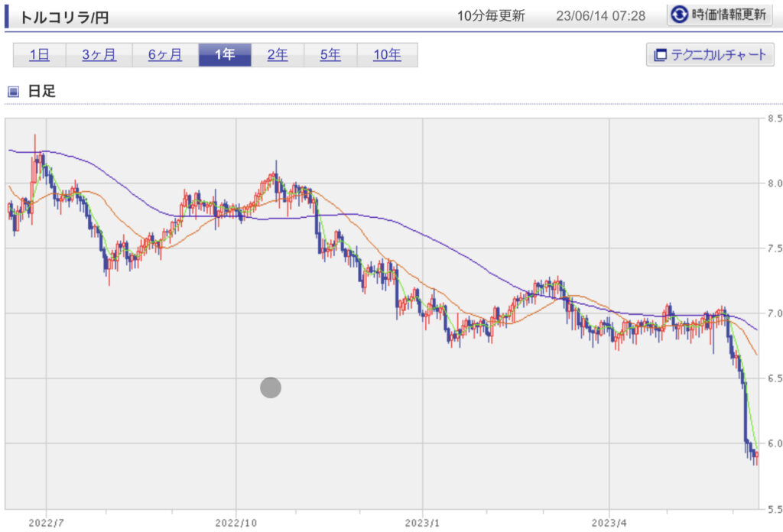The image size is (783, 532).
Task: Open the 5年 chart period
Action: point(330,55)
